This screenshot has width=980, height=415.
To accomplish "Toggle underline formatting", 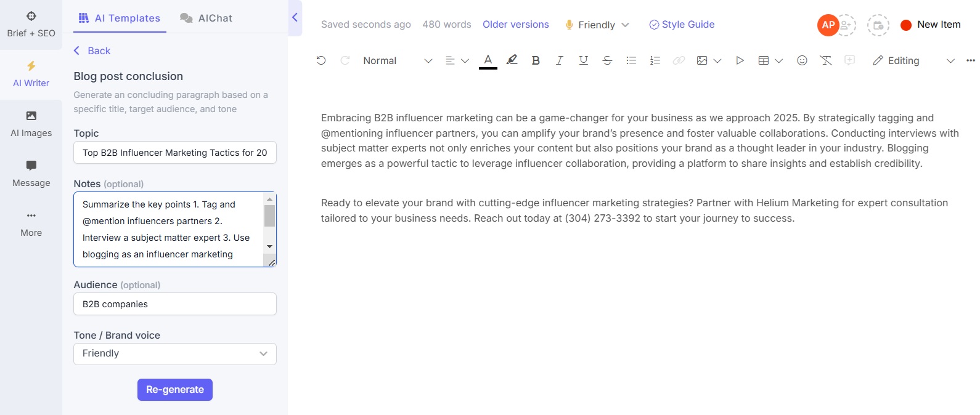I will (583, 60).
